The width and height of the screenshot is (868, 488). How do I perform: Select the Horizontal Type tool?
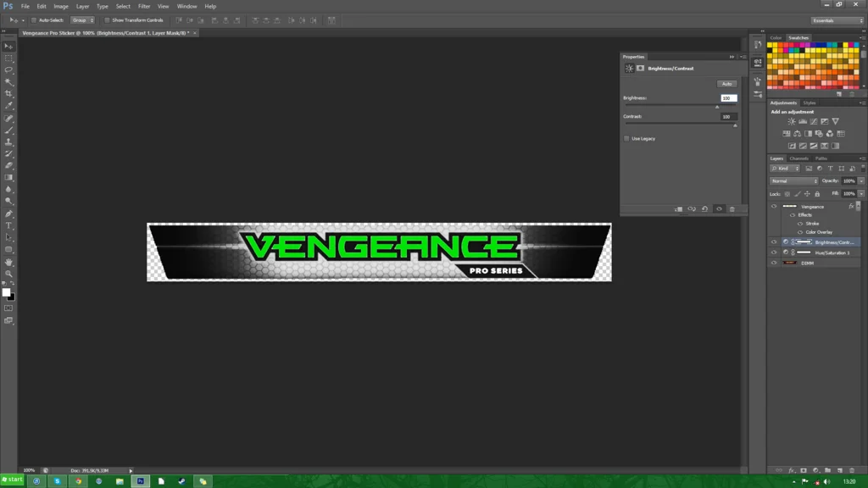pos(8,225)
